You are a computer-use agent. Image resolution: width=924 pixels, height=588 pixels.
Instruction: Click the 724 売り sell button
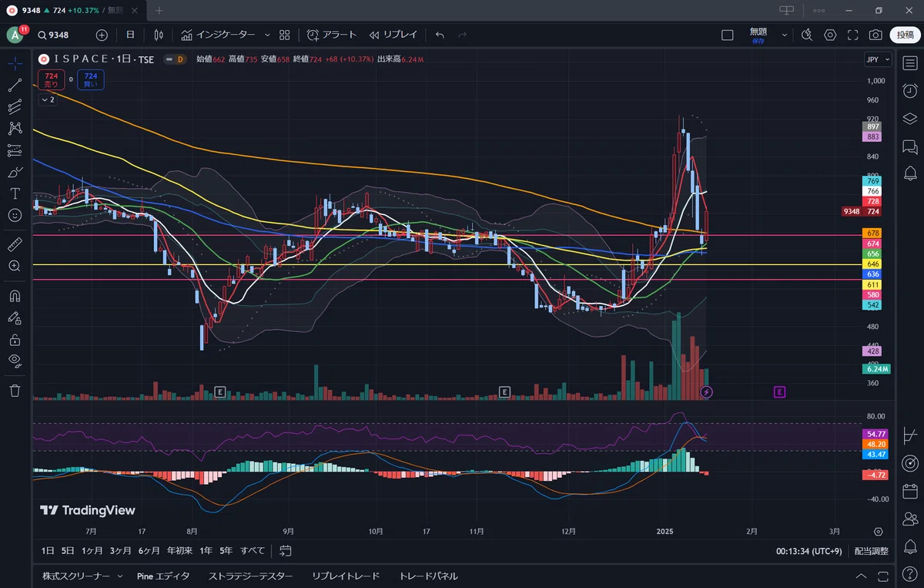click(51, 80)
